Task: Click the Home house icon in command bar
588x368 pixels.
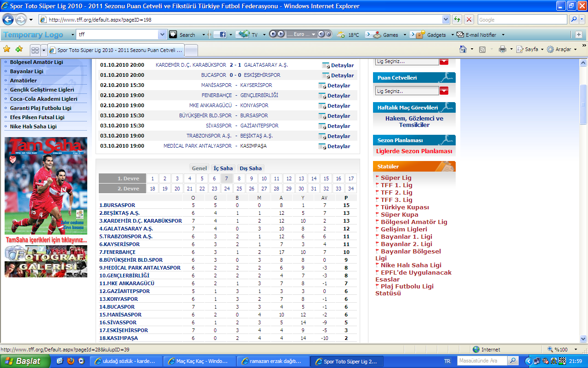Action: tap(464, 49)
